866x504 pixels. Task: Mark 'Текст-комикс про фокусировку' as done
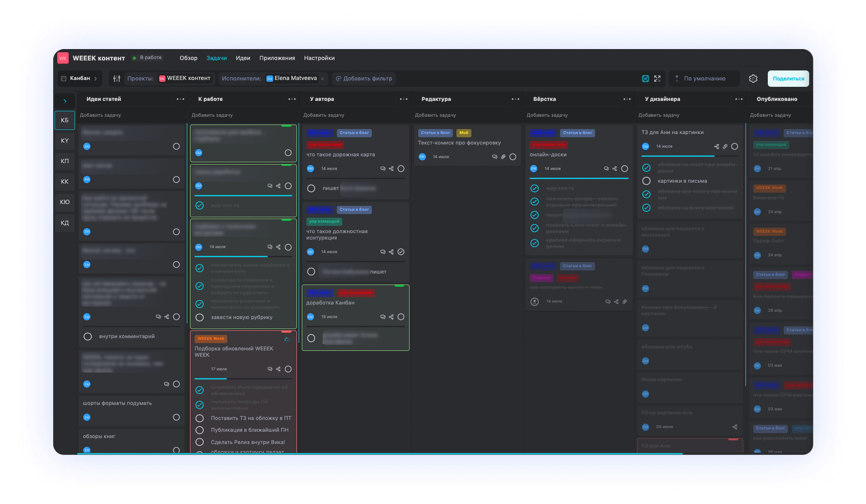[513, 157]
